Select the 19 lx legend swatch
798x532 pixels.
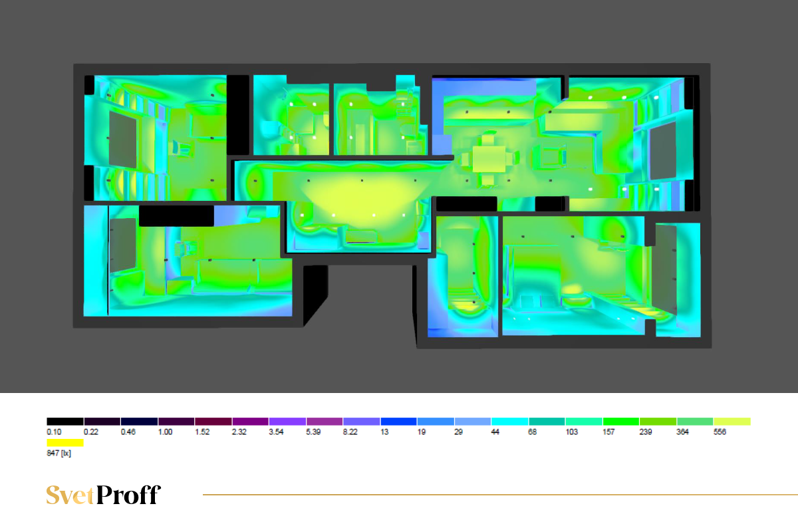pyautogui.click(x=436, y=422)
